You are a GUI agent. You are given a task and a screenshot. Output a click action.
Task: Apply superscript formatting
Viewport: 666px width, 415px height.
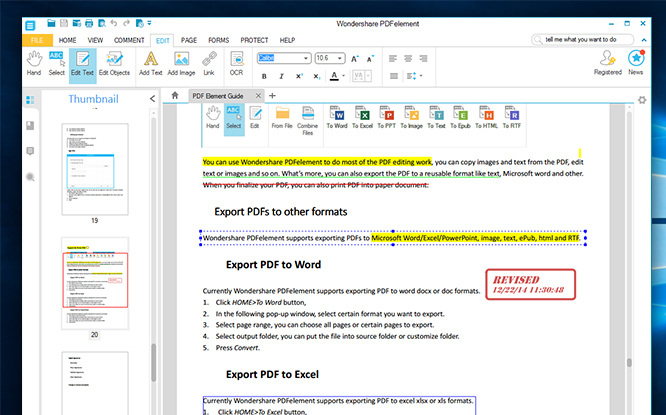click(x=299, y=76)
